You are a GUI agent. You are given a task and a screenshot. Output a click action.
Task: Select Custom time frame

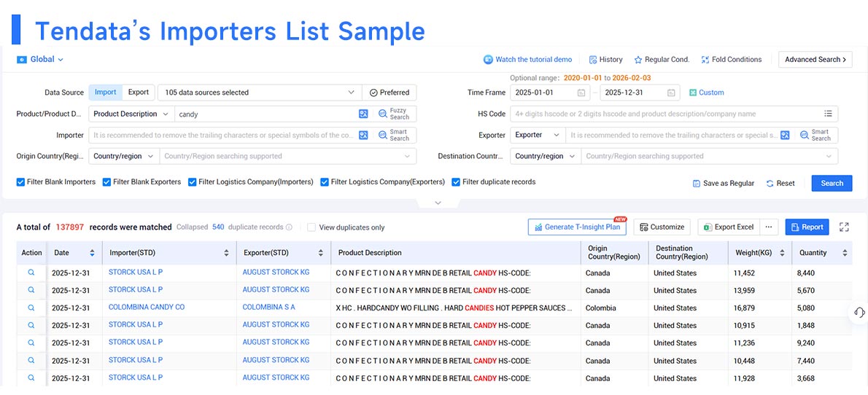706,93
